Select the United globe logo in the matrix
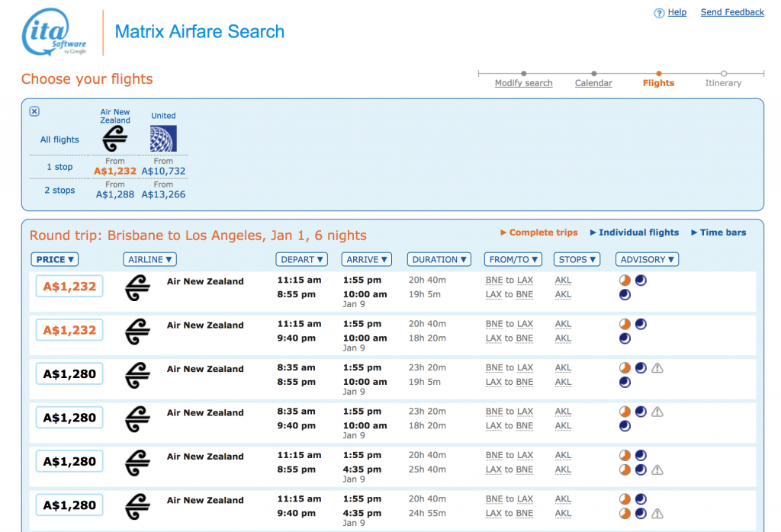781x532 pixels. click(163, 139)
